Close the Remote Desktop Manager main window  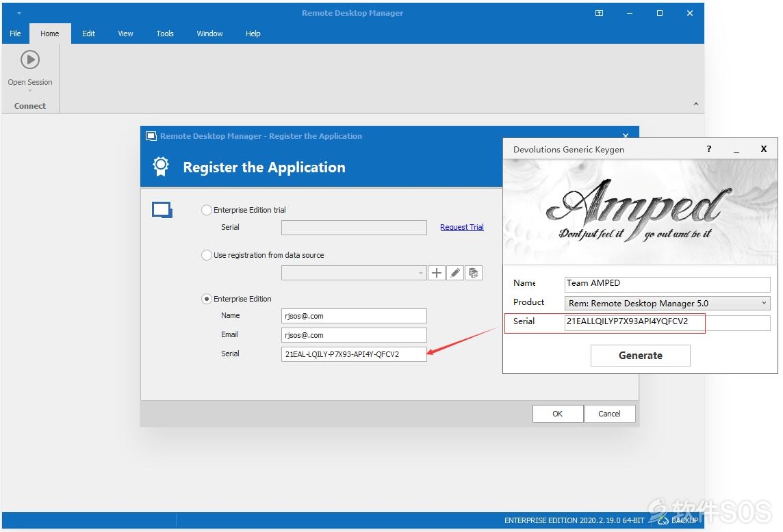690,13
